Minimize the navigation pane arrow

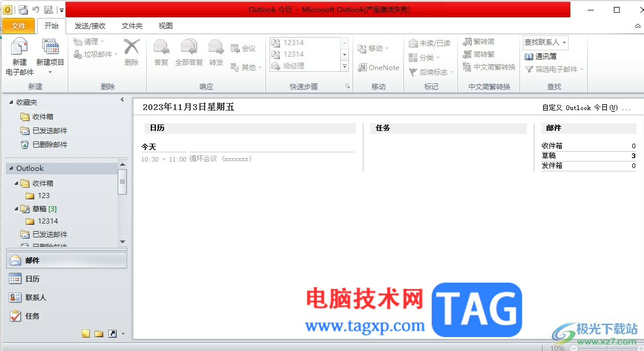122,100
